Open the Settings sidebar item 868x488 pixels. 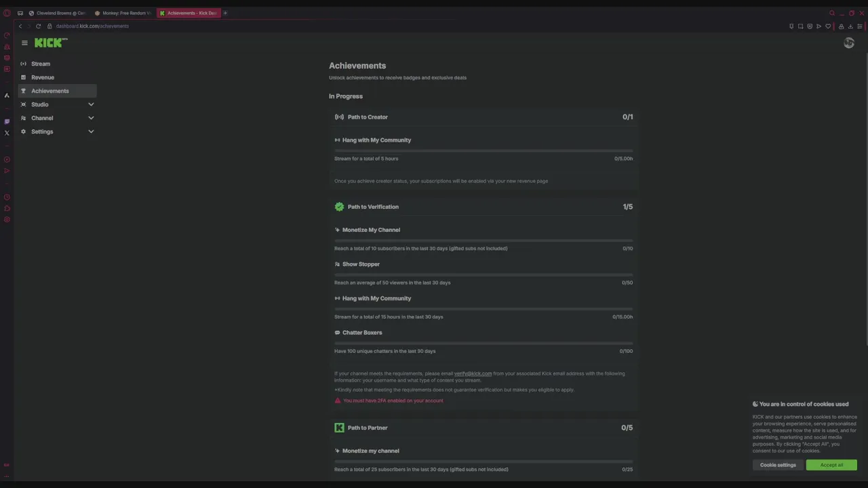pos(57,131)
